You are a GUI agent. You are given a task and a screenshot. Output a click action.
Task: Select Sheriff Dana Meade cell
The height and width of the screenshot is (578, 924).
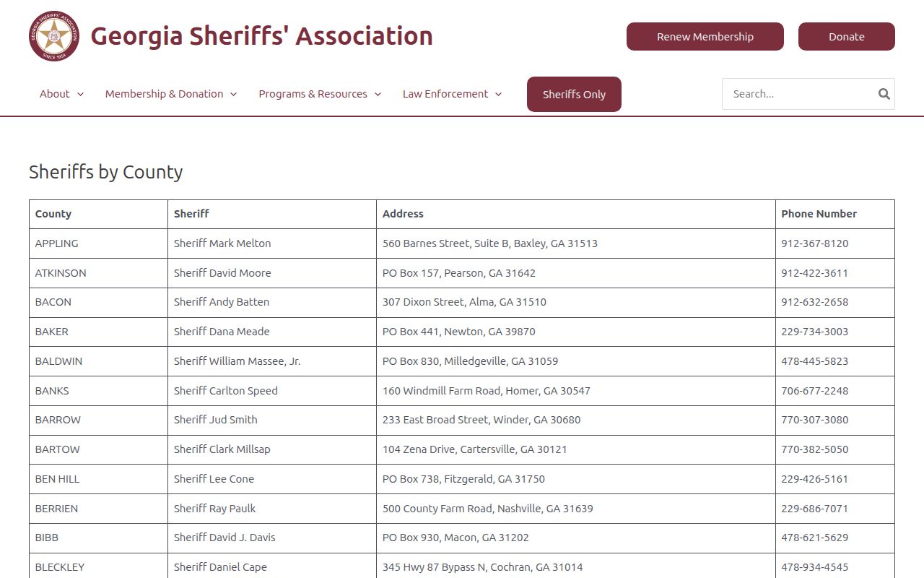pyautogui.click(x=272, y=332)
